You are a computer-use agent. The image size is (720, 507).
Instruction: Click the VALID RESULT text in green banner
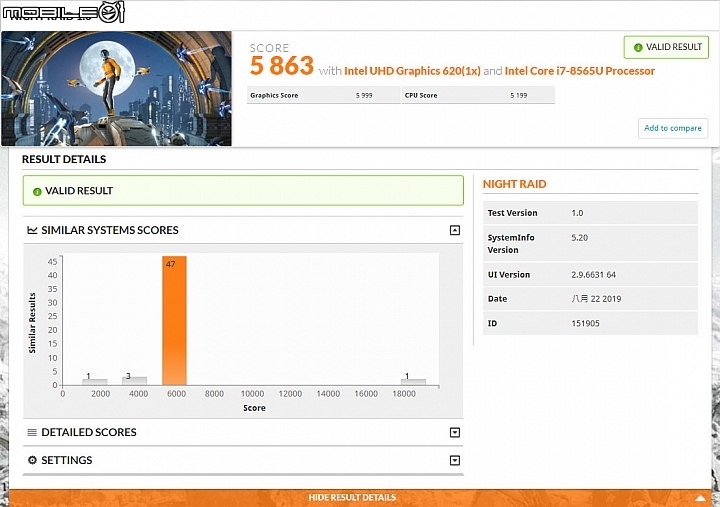(79, 191)
